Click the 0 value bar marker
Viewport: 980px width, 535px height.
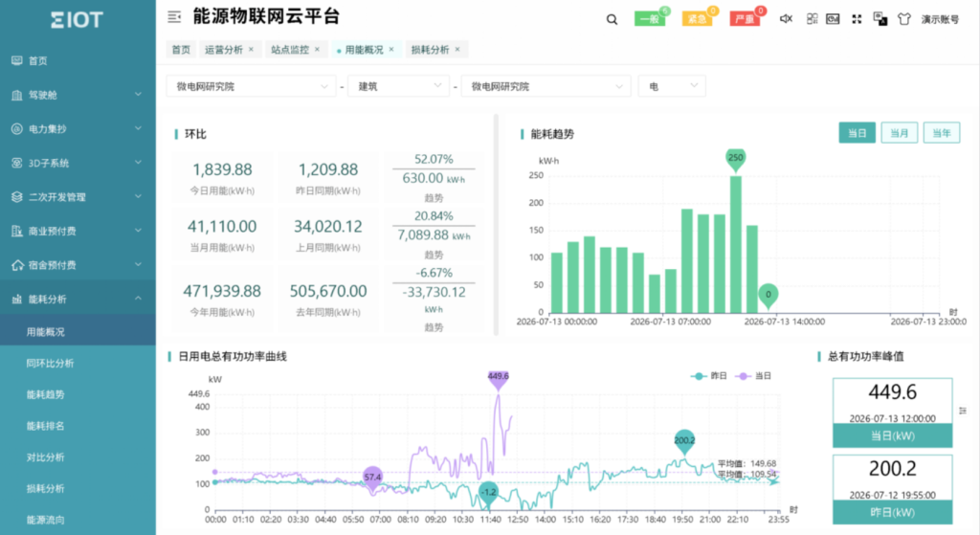(x=768, y=296)
